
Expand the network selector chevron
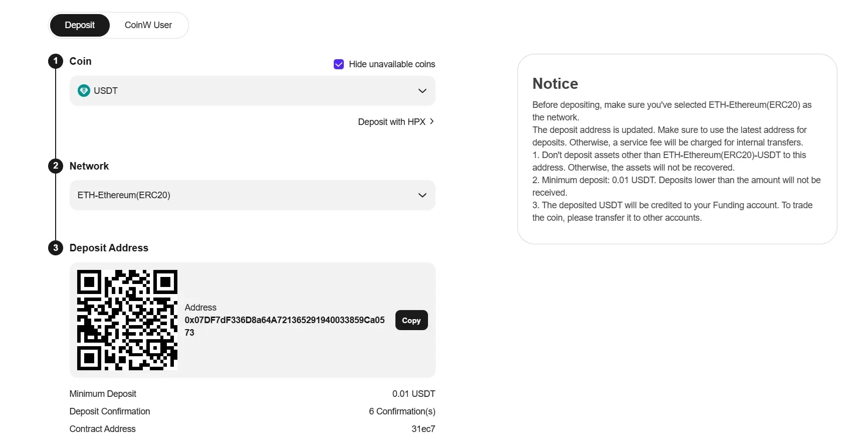(x=422, y=195)
